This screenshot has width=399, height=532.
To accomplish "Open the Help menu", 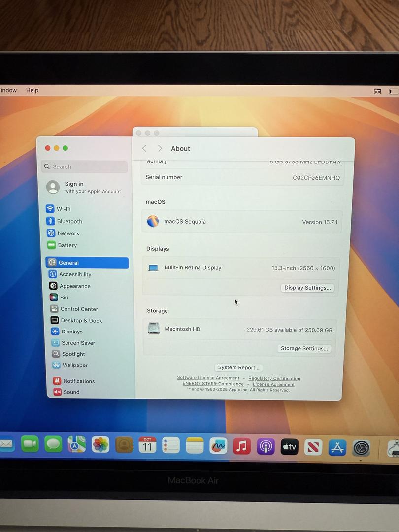I will pos(32,90).
